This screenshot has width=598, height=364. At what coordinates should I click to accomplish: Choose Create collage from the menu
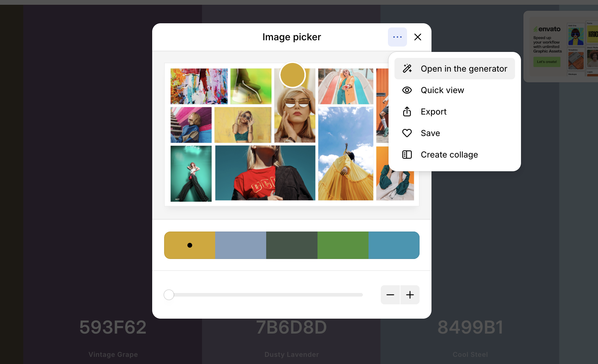tap(449, 155)
